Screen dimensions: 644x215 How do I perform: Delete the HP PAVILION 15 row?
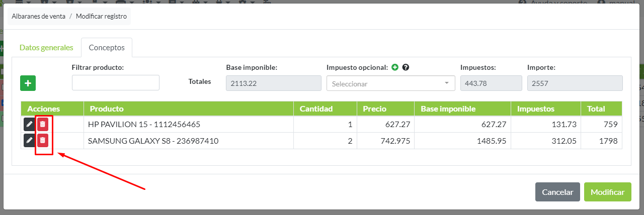(43, 124)
